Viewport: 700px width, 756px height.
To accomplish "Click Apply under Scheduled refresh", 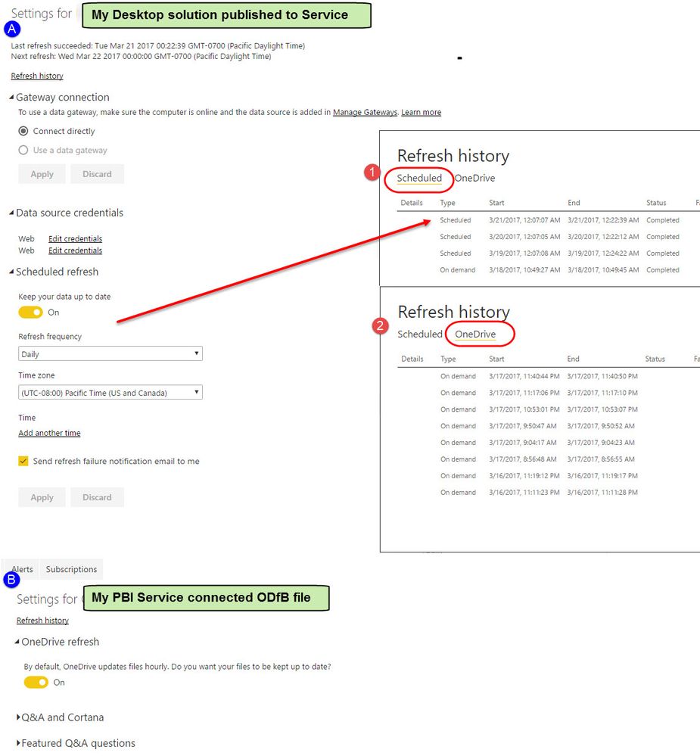I will click(x=42, y=497).
